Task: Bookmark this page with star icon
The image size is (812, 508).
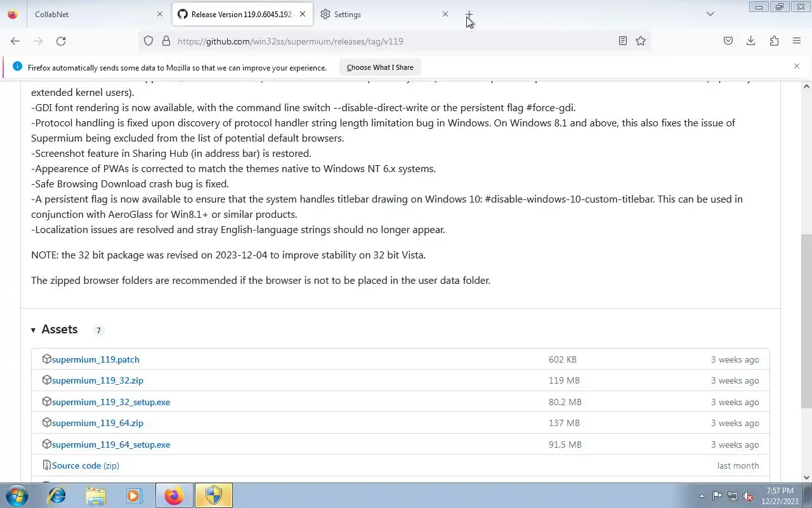Action: 641,41
